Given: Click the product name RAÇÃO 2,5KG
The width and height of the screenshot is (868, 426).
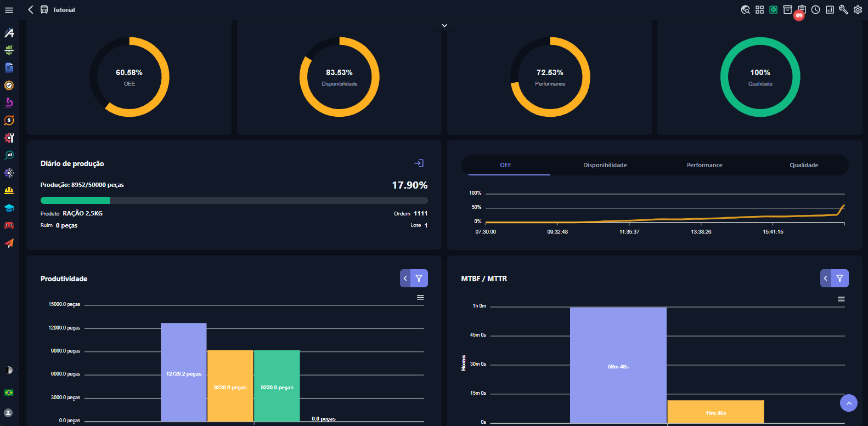Looking at the screenshot, I should (83, 213).
